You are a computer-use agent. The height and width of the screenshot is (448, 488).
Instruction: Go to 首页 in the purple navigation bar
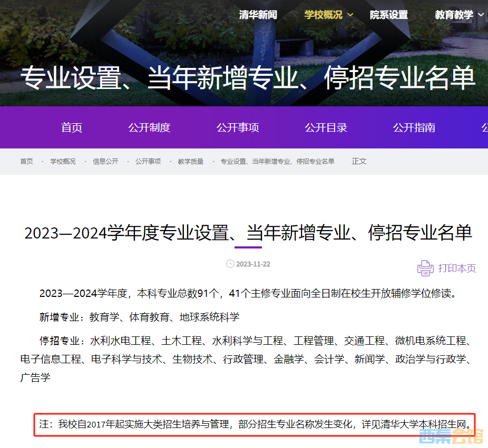72,127
